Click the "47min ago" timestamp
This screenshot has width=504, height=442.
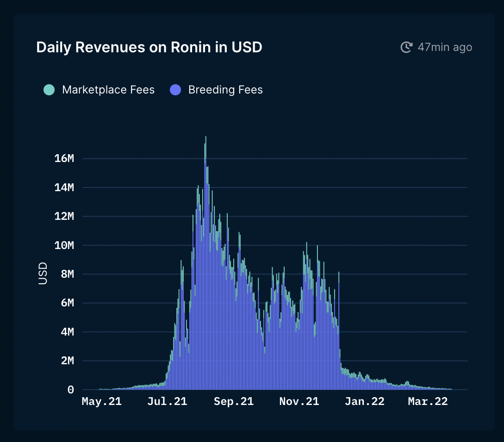click(x=445, y=47)
